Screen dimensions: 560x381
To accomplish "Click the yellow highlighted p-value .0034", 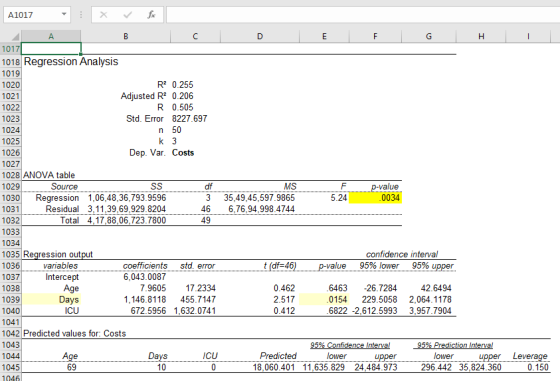I will pos(375,198).
